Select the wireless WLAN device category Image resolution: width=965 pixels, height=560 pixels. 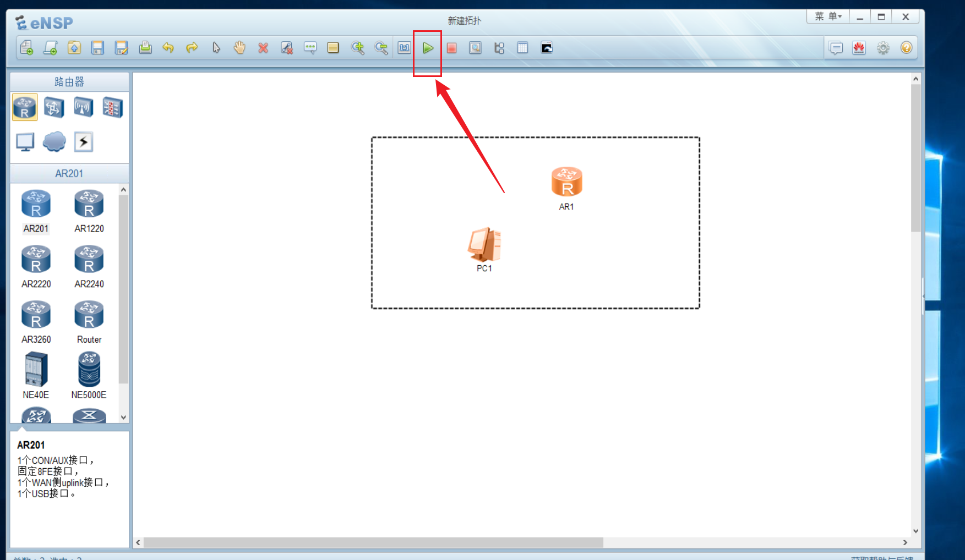click(83, 107)
